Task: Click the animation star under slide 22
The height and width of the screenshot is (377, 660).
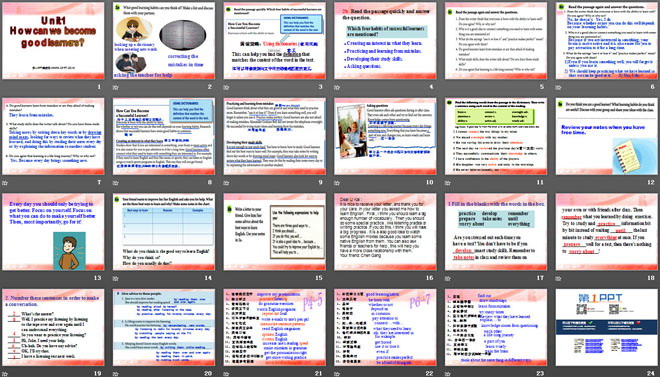Action: (x=337, y=374)
